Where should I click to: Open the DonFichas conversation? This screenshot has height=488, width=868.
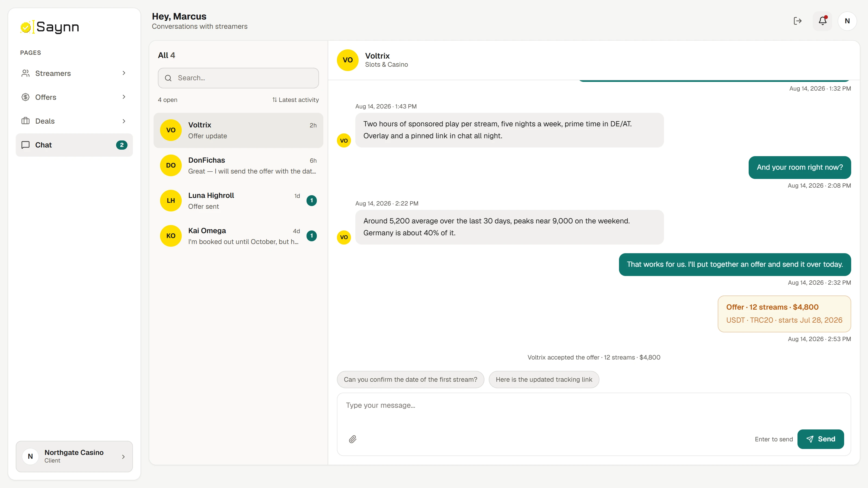click(x=238, y=165)
